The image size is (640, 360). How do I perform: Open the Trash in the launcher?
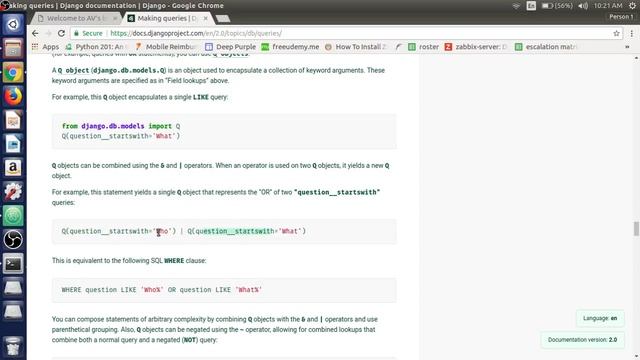pos(13,347)
